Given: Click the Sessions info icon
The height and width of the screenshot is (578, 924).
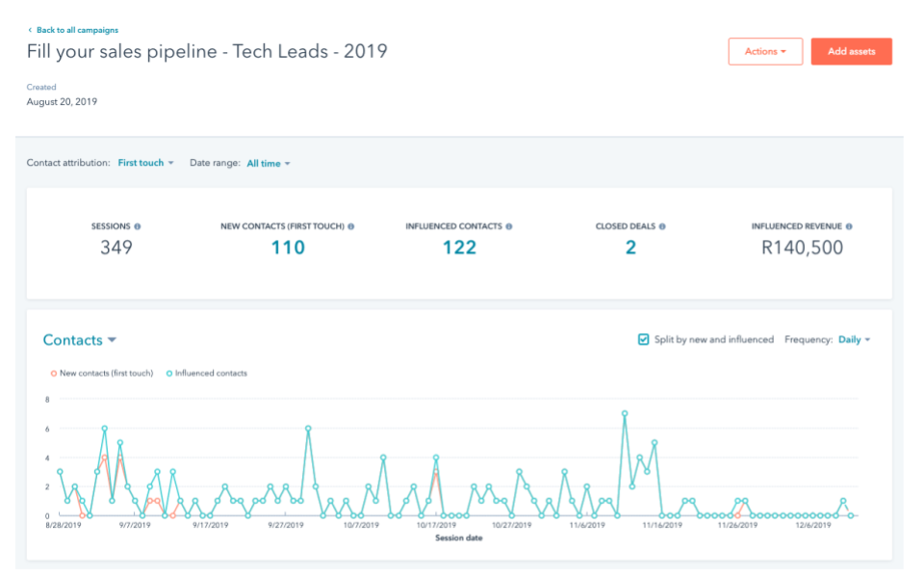Looking at the screenshot, I should [138, 226].
